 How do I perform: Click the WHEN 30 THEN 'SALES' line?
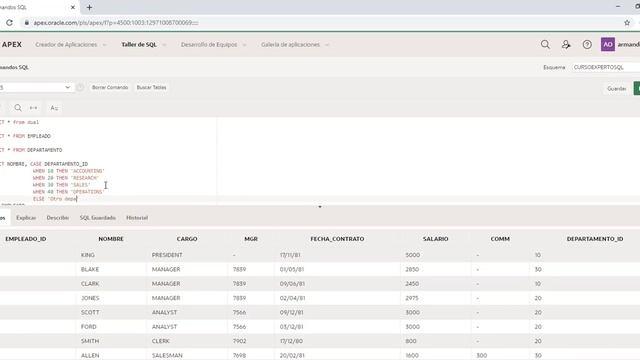click(62, 185)
